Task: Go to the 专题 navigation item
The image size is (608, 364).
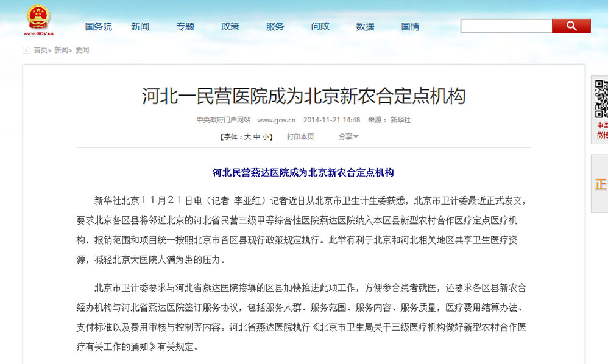Action: pos(185,27)
